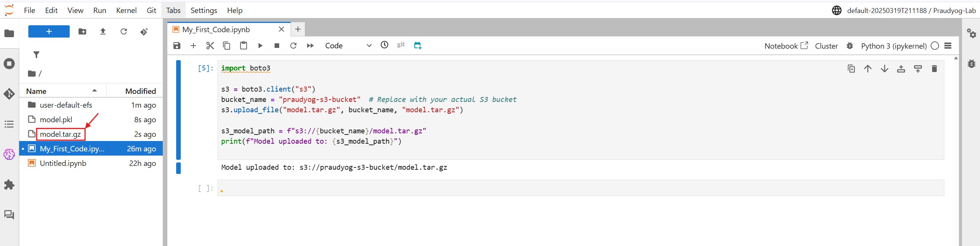Image resolution: width=980 pixels, height=246 pixels.
Task: Create a new folder in file browser
Action: click(x=82, y=31)
